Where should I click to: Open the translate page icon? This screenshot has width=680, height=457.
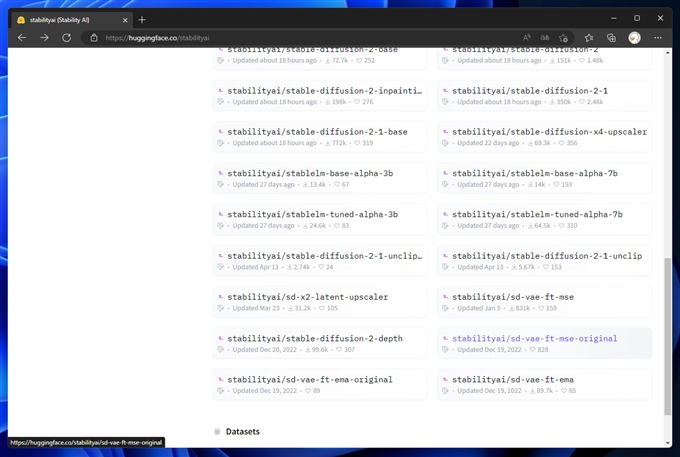(545, 38)
